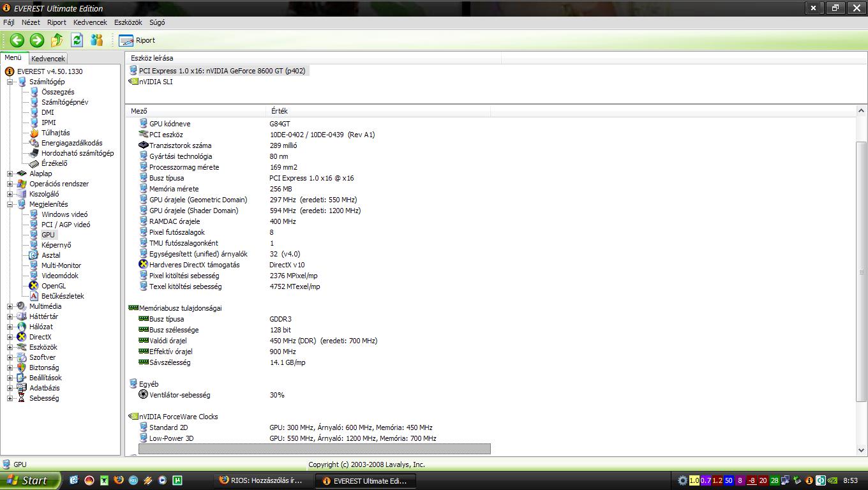
Task: Click the Túlhajtás flame icon
Action: (x=34, y=133)
